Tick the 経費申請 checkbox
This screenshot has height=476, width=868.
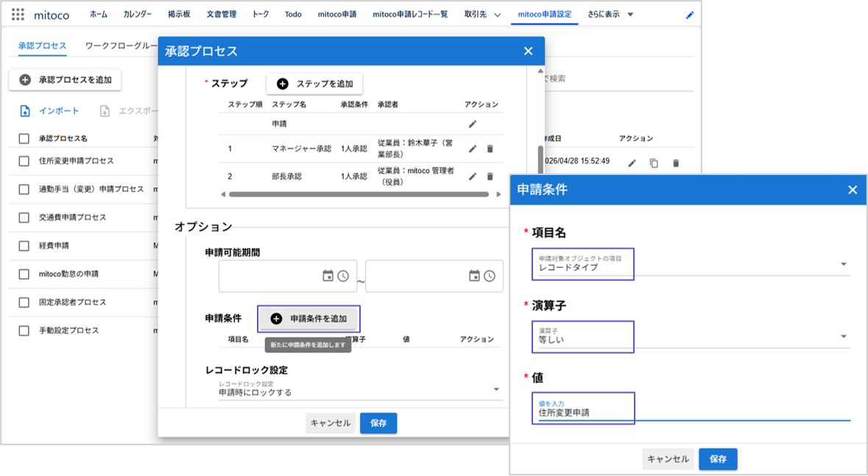click(x=24, y=246)
